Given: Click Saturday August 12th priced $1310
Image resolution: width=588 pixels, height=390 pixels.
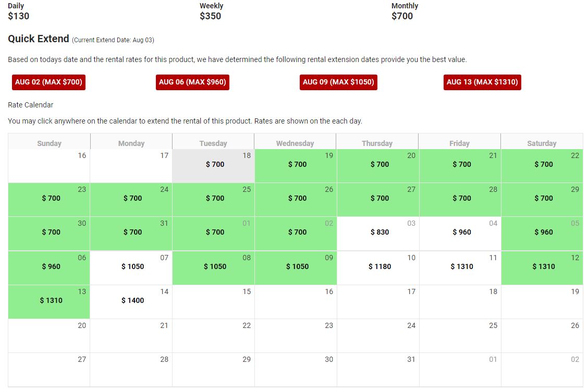Looking at the screenshot, I should 542,267.
